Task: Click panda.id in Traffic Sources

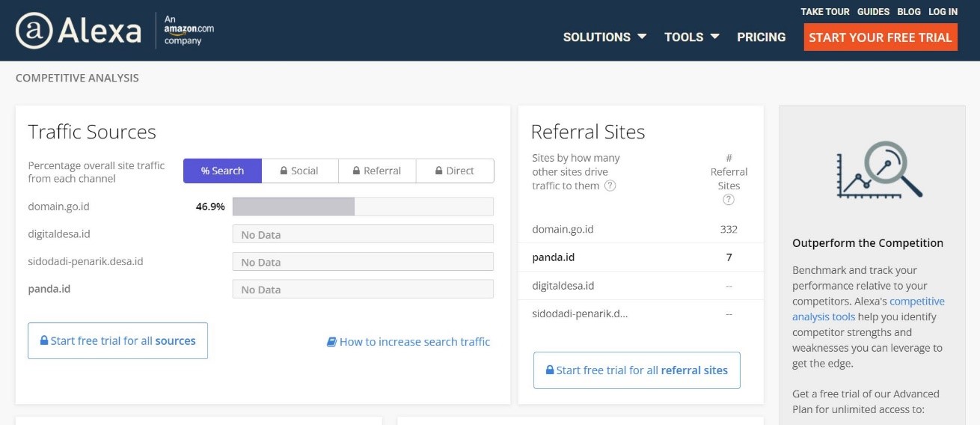Action: [x=49, y=288]
